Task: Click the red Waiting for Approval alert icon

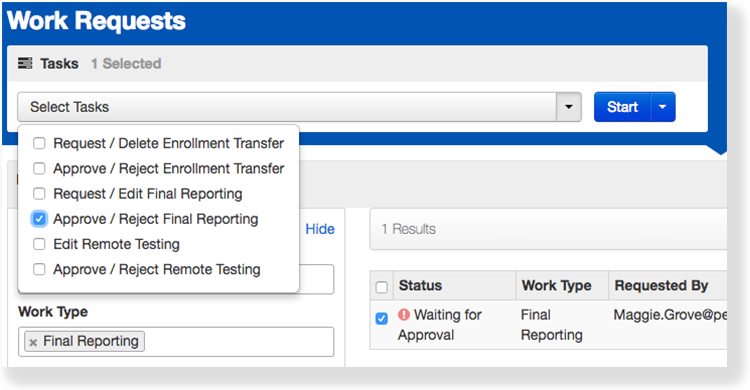Action: [x=404, y=314]
